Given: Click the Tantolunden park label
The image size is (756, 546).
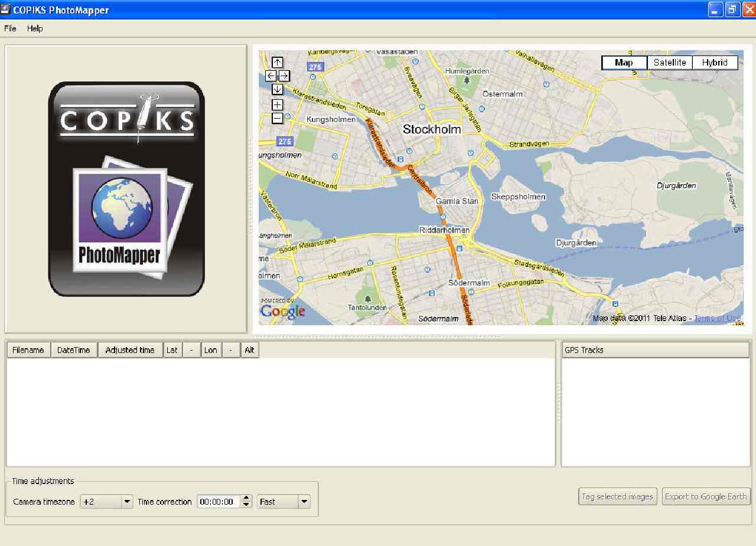Looking at the screenshot, I should (367, 308).
